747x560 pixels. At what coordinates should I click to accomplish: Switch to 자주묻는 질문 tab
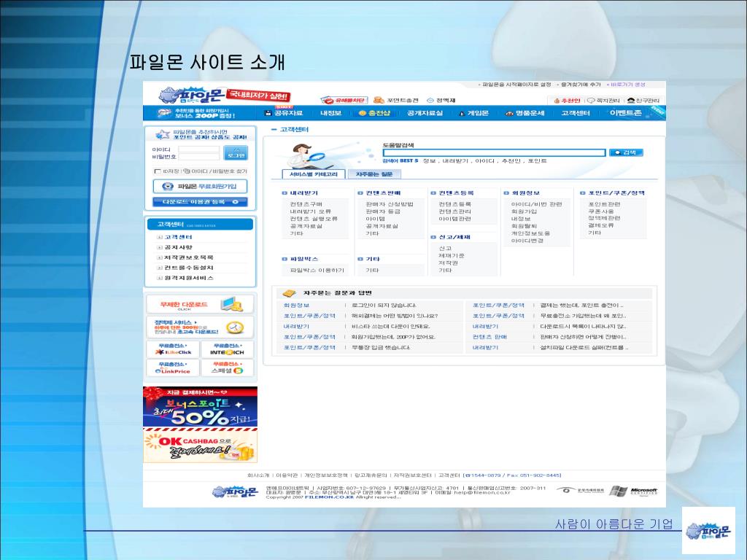(x=374, y=174)
